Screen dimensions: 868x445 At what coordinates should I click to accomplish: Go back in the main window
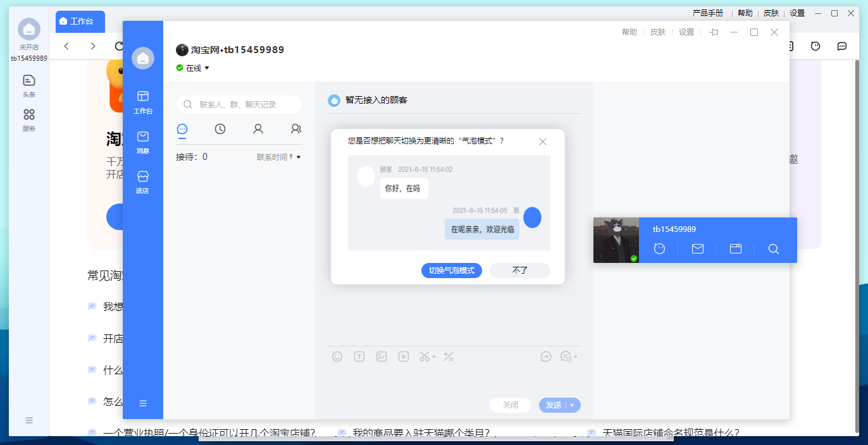pyautogui.click(x=66, y=46)
